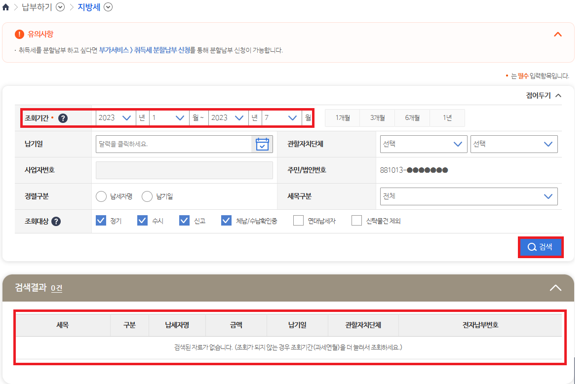
Task: Click the 관할자치단체 column header in results
Action: (x=363, y=325)
